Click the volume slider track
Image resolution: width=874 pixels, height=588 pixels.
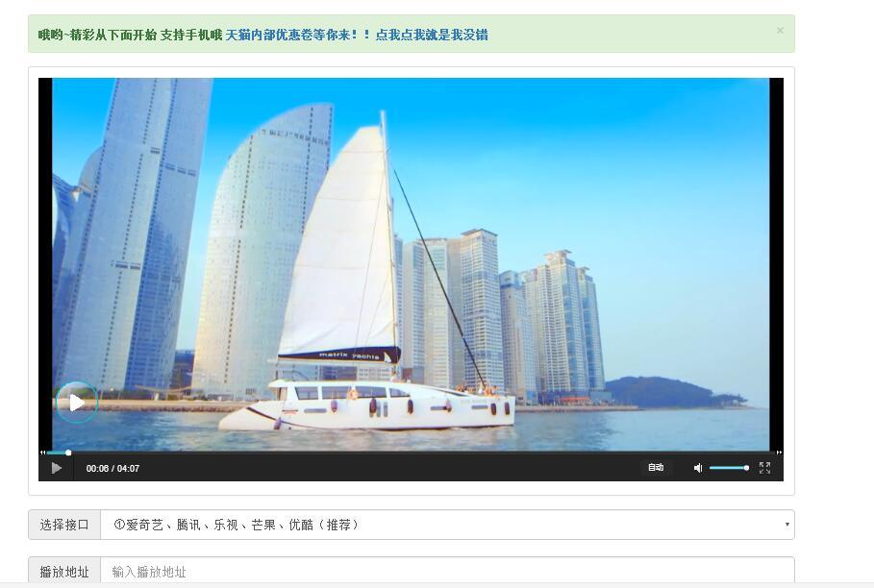click(x=729, y=468)
